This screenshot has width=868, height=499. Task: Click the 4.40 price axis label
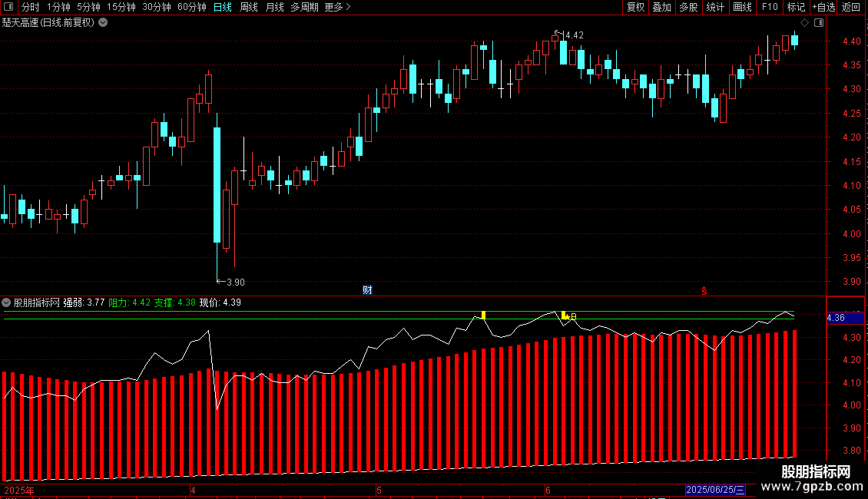coord(851,41)
